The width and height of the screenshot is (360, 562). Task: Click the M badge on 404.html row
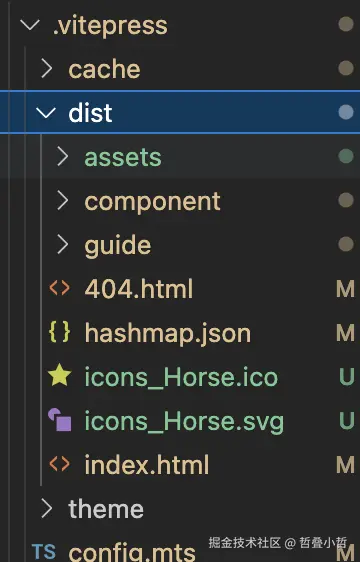pyautogui.click(x=345, y=289)
